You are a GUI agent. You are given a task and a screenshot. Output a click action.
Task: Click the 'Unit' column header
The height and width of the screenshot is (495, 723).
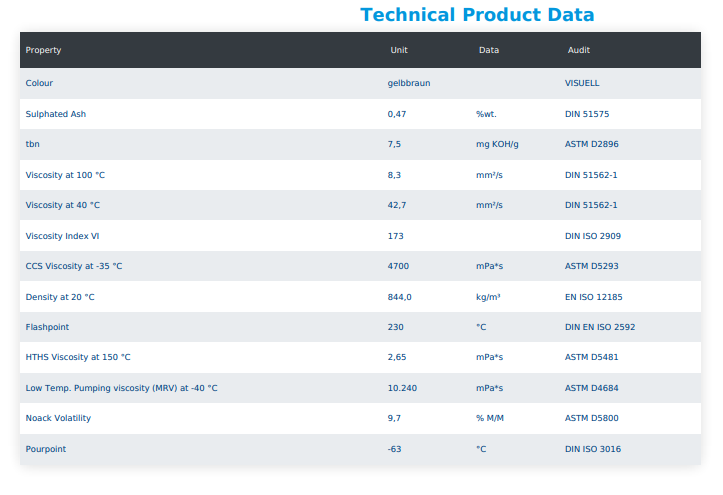(399, 50)
